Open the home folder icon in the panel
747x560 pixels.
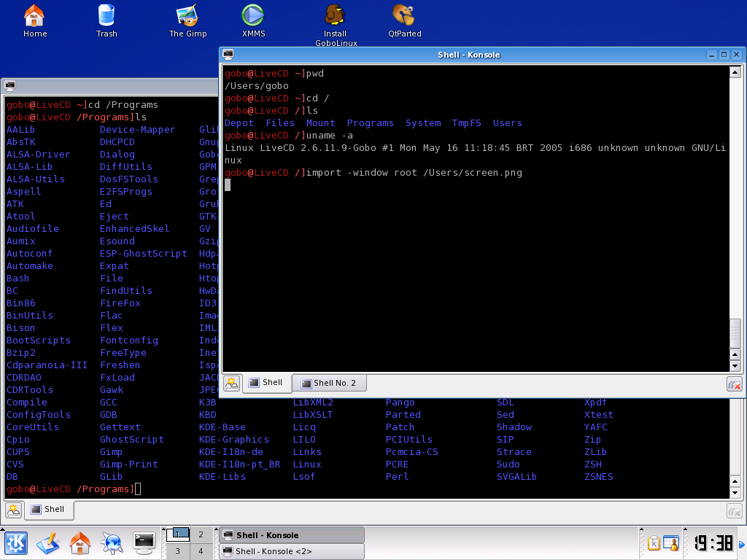coord(80,542)
